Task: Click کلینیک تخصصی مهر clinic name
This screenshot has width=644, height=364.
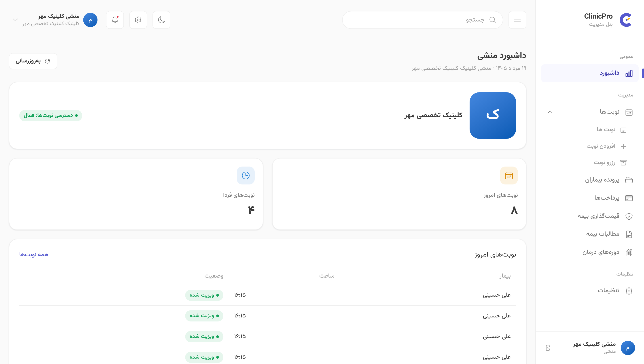Action: click(x=433, y=116)
